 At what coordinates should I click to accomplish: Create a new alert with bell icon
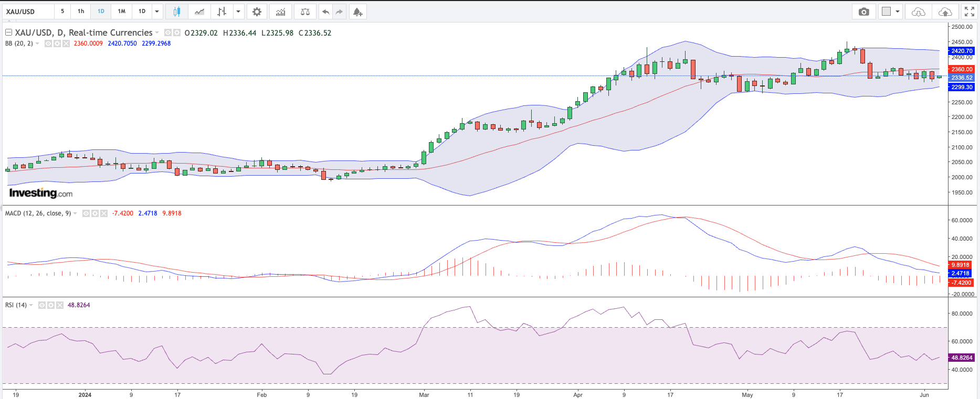point(357,12)
